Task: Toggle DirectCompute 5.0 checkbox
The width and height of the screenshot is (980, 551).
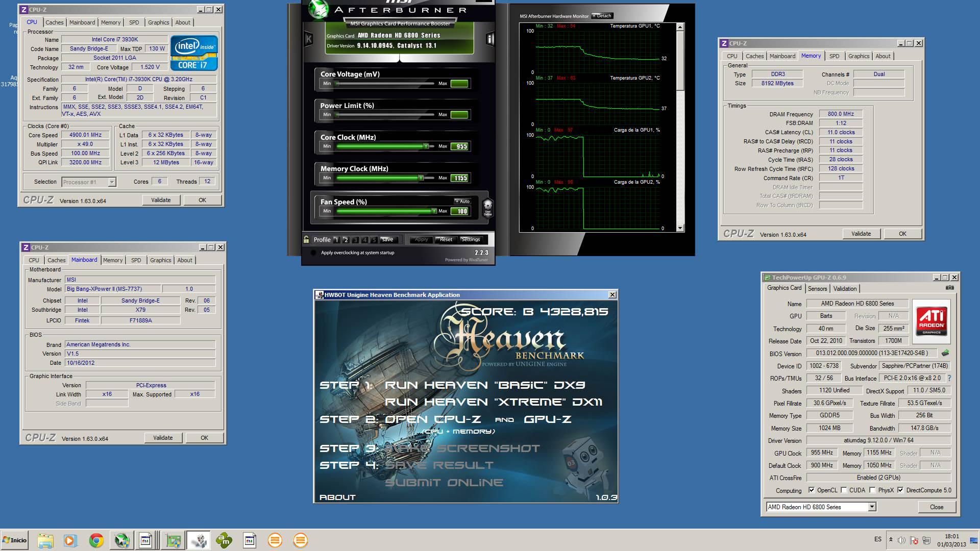Action: point(900,490)
